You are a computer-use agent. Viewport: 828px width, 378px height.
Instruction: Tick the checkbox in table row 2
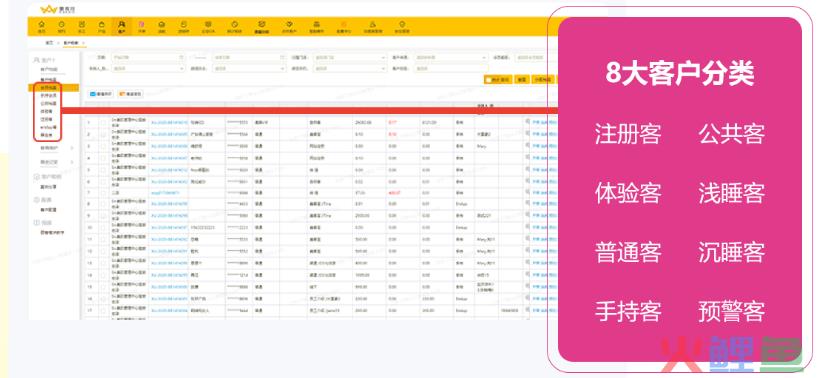[103, 134]
